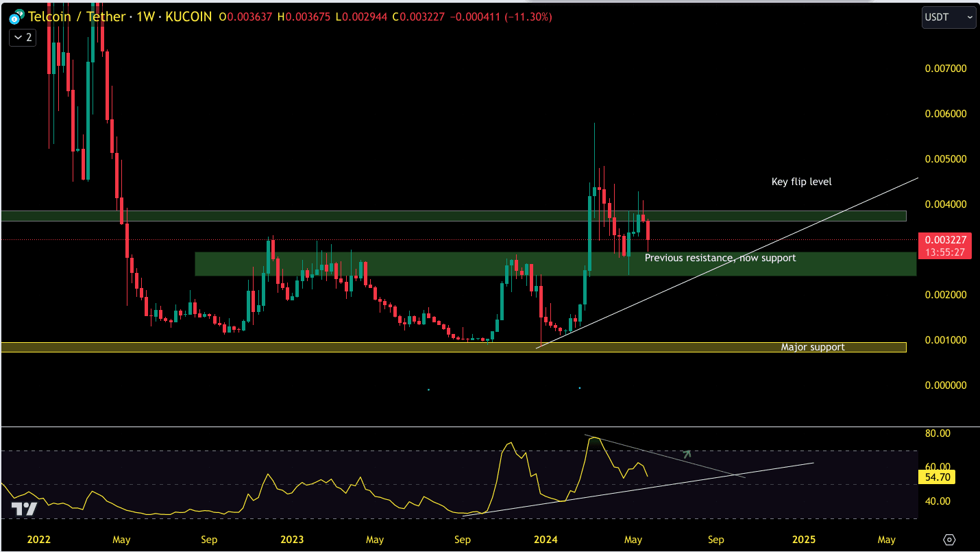This screenshot has width=980, height=552.
Task: Select the yellow major support zone rectangle
Action: (x=453, y=347)
